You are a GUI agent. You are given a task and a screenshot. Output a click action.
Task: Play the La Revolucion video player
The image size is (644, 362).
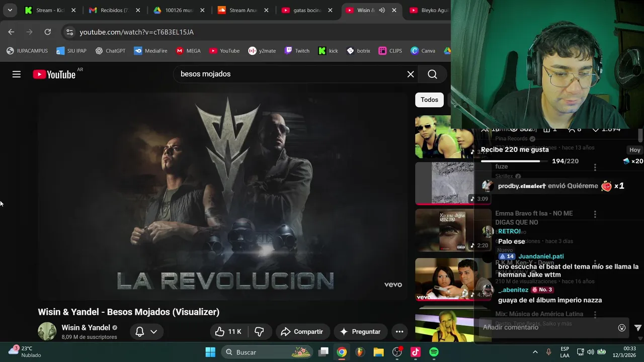[x=222, y=196]
